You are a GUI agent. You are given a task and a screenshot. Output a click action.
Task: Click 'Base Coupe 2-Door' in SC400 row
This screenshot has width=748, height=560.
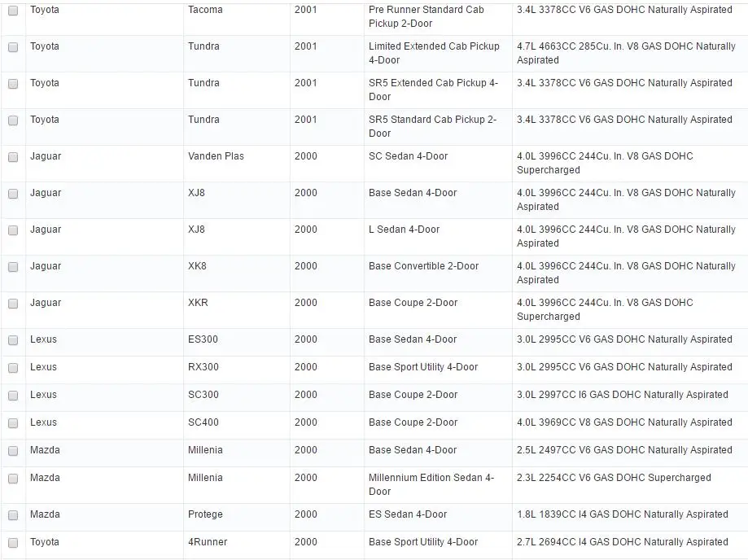click(x=413, y=422)
